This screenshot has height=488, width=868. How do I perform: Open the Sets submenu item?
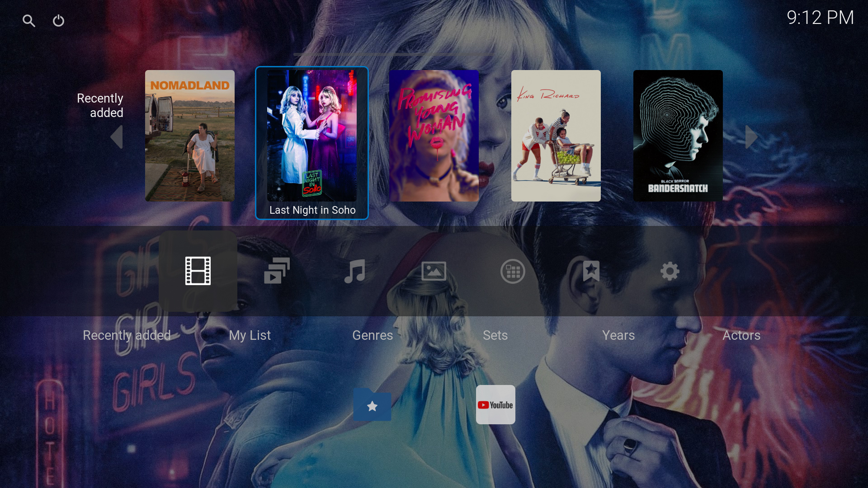pos(495,335)
